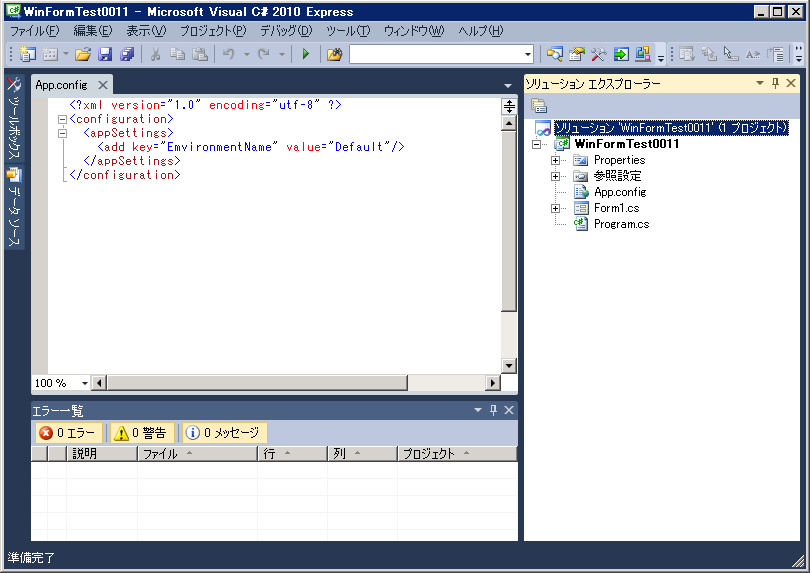Sort error list by プロジェクト column
Viewport: 810px width, 573px height.
tap(457, 454)
